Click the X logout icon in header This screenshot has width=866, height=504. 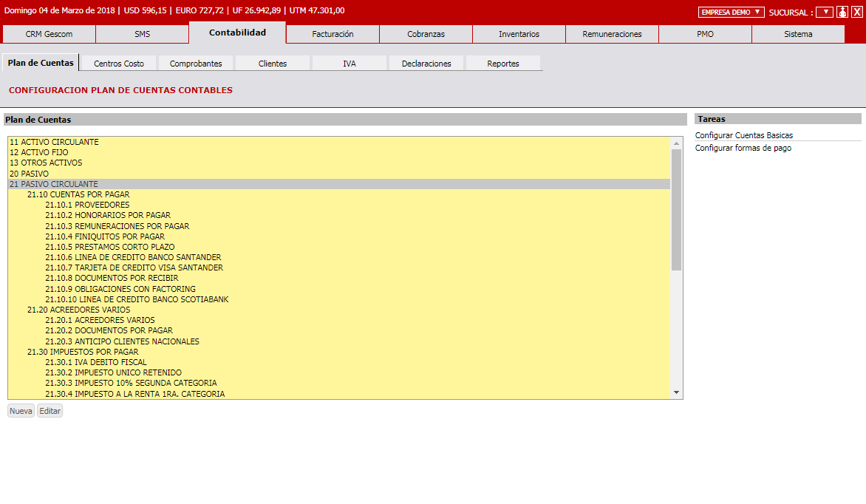pos(856,12)
